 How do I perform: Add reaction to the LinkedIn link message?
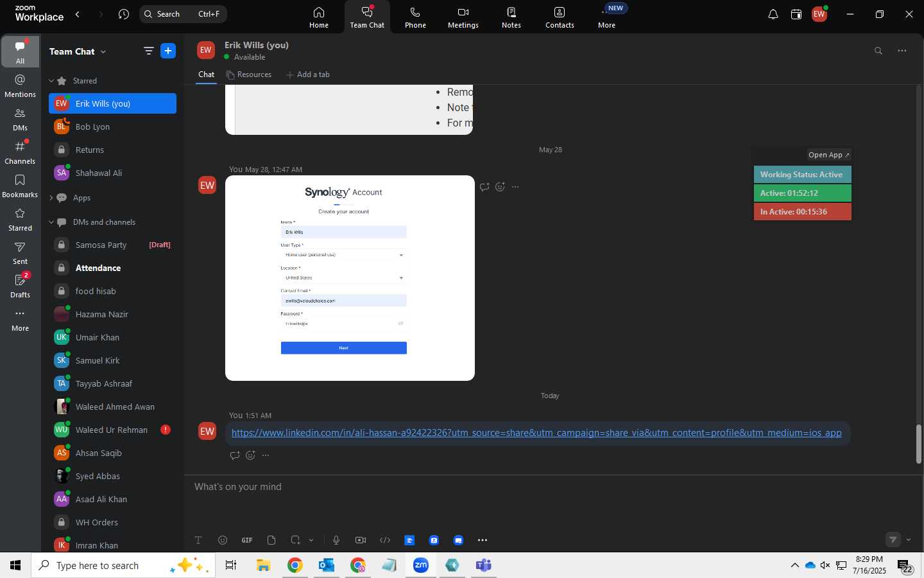[x=250, y=455]
